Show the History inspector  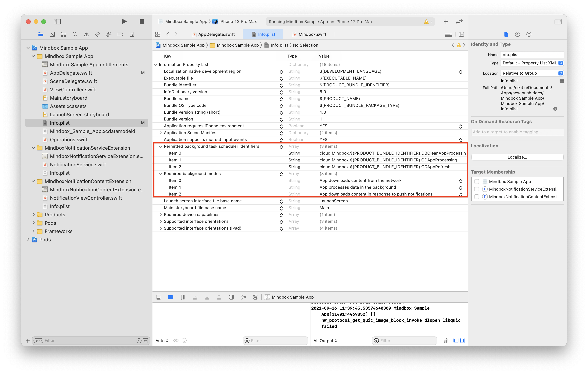(517, 34)
